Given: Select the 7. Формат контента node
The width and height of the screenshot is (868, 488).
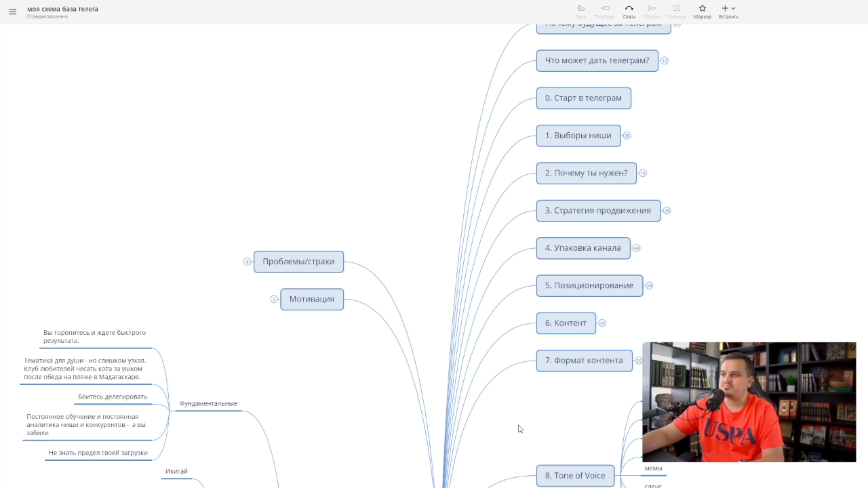Looking at the screenshot, I should (x=584, y=361).
